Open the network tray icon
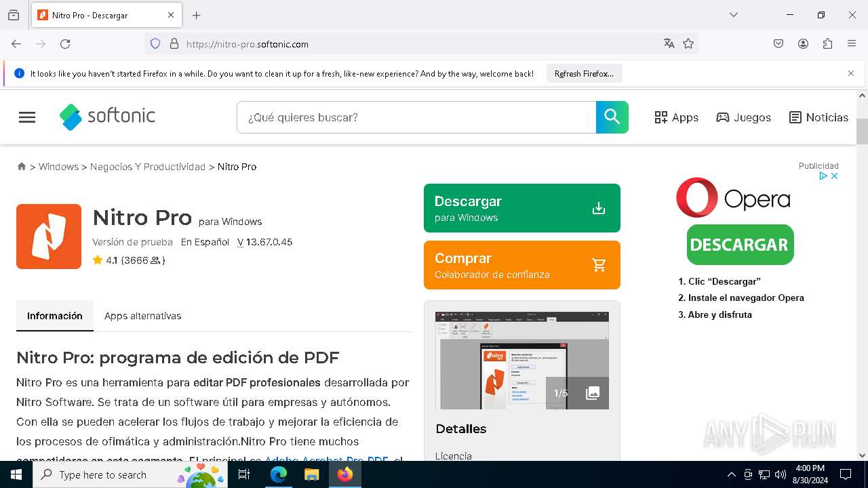The width and height of the screenshot is (868, 488). coord(764,474)
